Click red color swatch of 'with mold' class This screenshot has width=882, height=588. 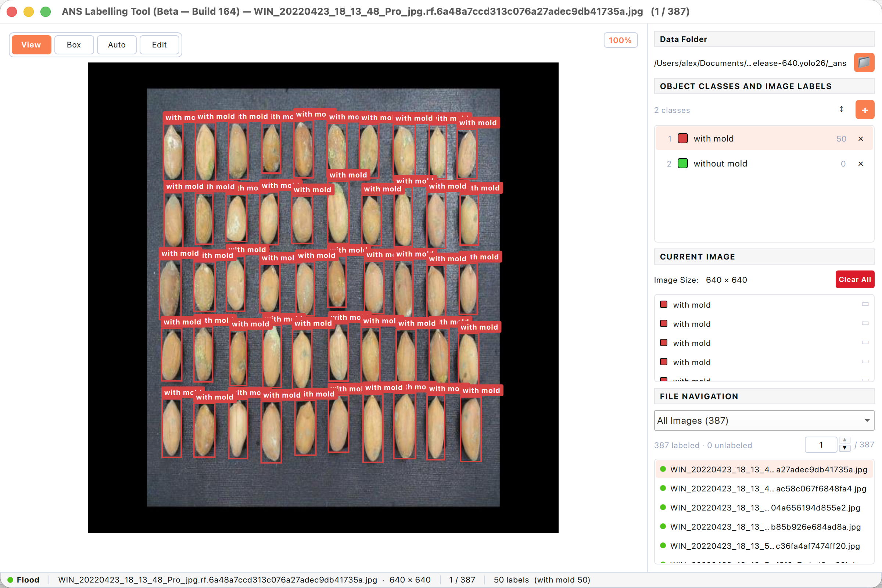pyautogui.click(x=682, y=139)
